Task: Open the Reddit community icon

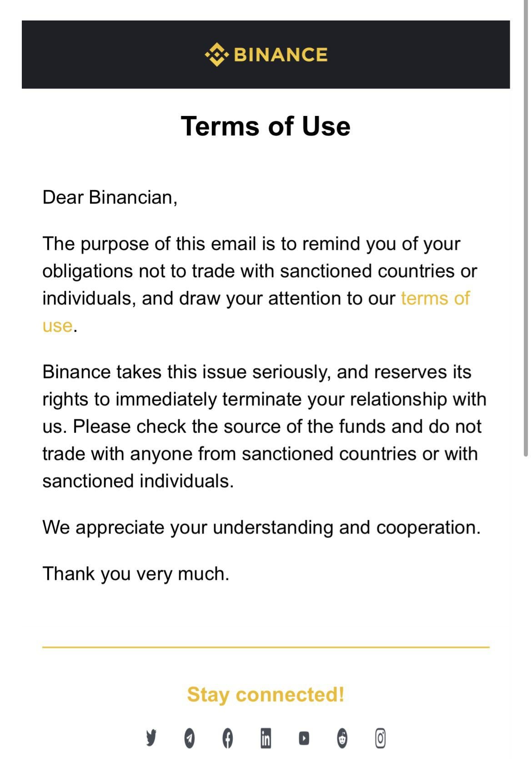Action: coord(342,738)
